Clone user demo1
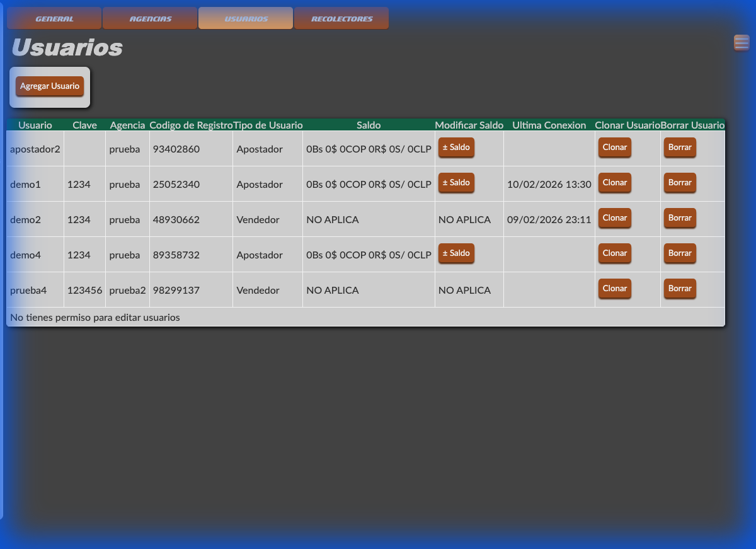The image size is (756, 549). [614, 183]
